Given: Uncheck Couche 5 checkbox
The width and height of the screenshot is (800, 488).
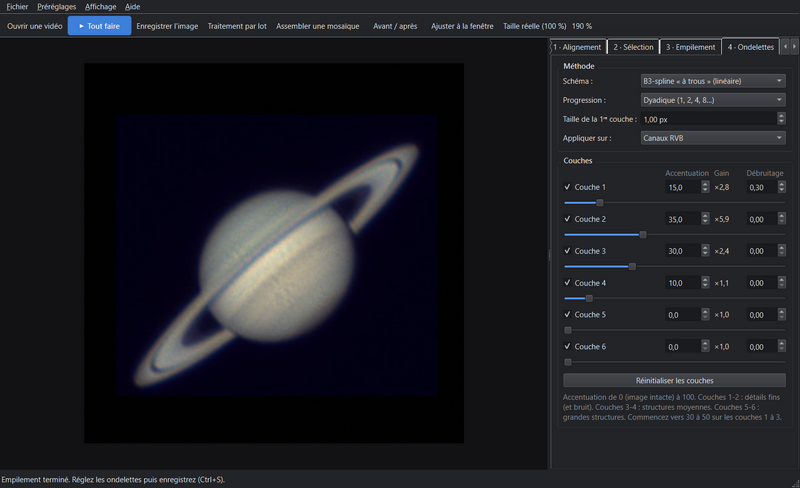Looking at the screenshot, I should [x=567, y=314].
